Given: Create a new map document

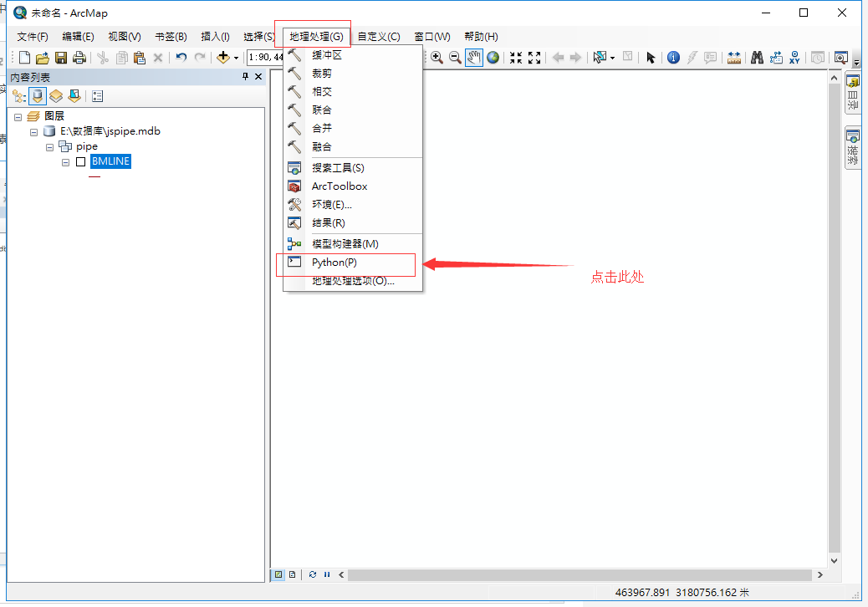Looking at the screenshot, I should point(24,58).
